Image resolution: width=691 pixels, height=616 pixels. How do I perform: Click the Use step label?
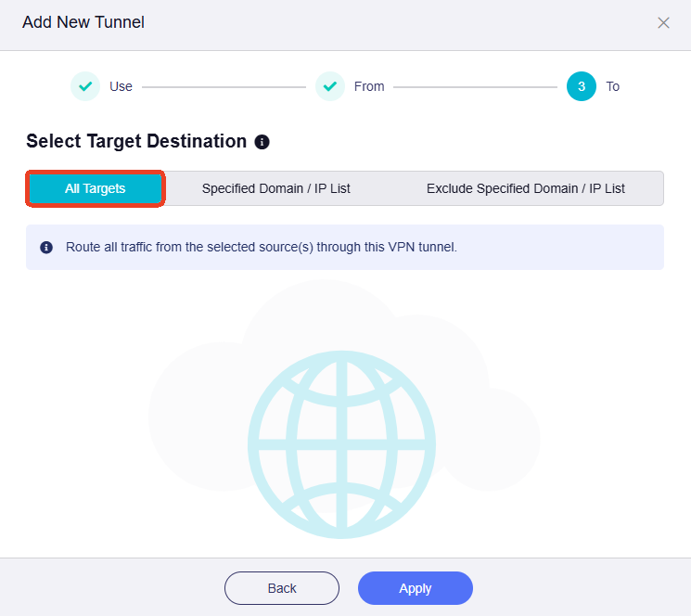point(121,86)
